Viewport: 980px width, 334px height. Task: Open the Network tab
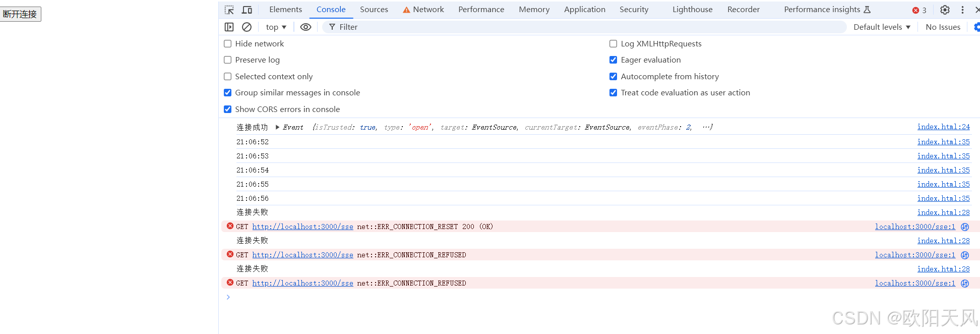pyautogui.click(x=428, y=10)
